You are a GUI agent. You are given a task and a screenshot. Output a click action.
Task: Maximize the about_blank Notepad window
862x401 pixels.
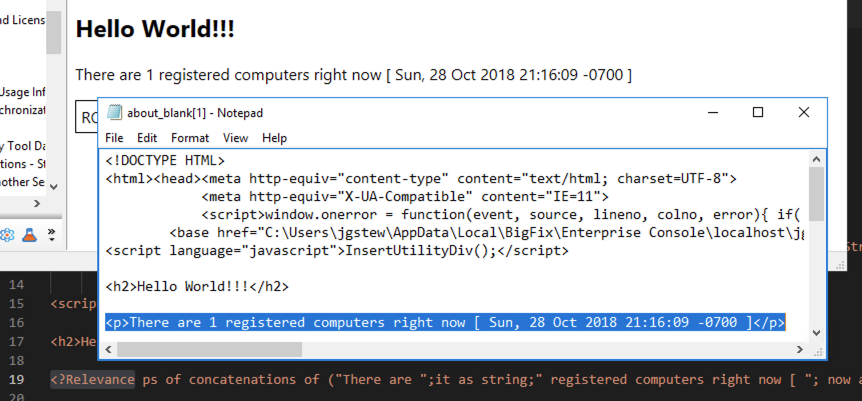[x=758, y=112]
